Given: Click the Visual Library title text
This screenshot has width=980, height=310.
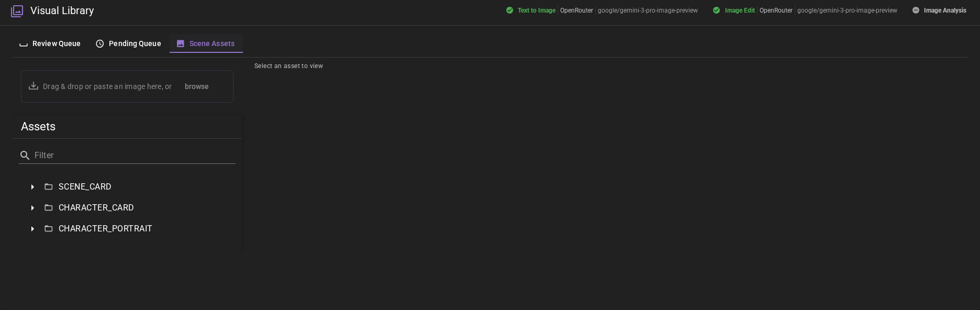Looking at the screenshot, I should pyautogui.click(x=62, y=10).
